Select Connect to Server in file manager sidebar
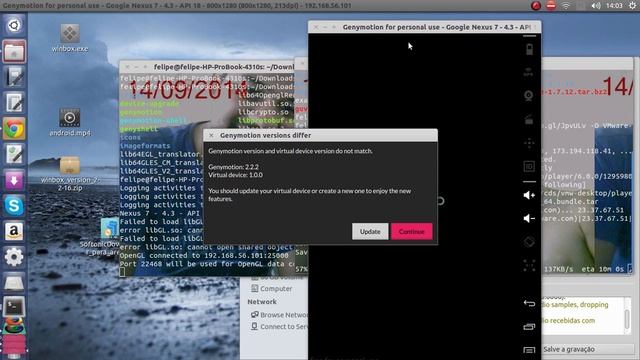This screenshot has width=640, height=360. tap(279, 327)
